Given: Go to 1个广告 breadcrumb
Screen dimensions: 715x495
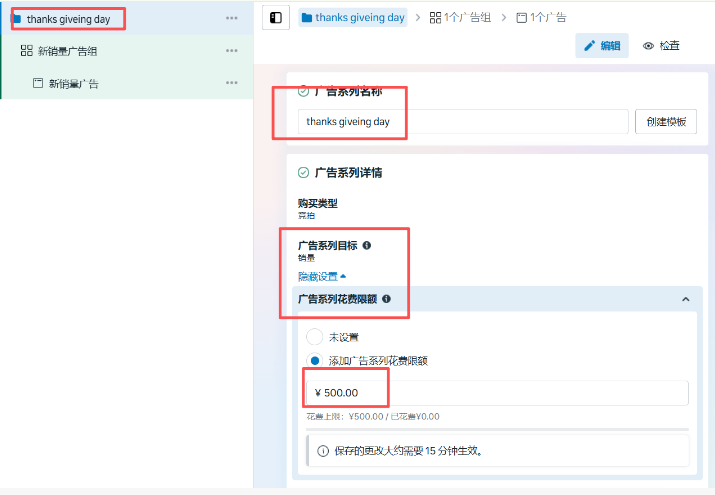Looking at the screenshot, I should (x=541, y=18).
